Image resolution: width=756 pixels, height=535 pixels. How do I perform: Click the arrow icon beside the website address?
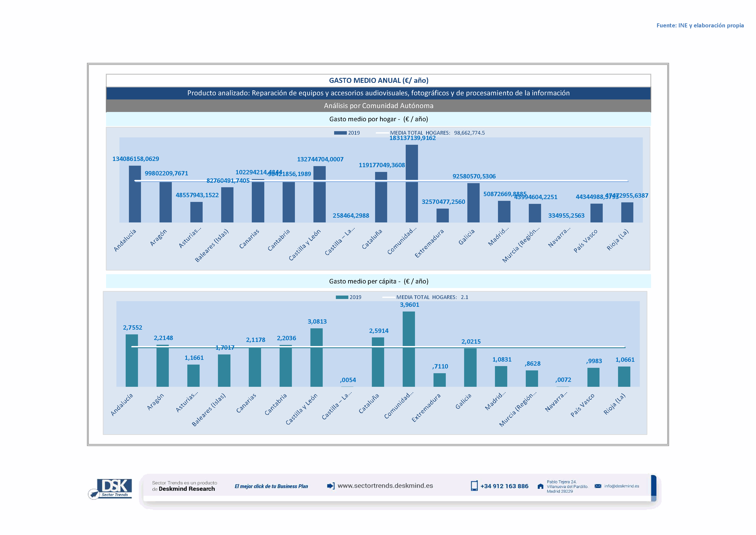tap(331, 486)
